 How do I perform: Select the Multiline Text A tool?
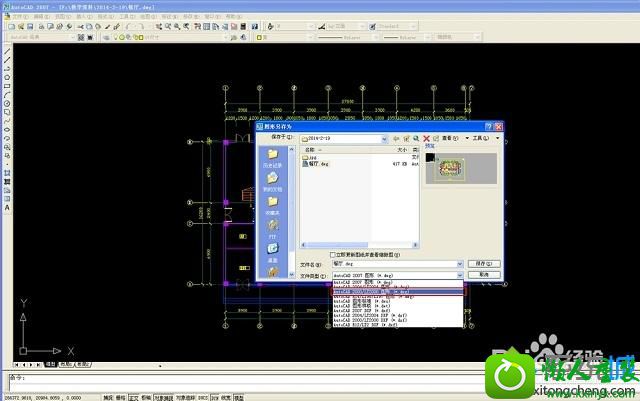coord(7,207)
